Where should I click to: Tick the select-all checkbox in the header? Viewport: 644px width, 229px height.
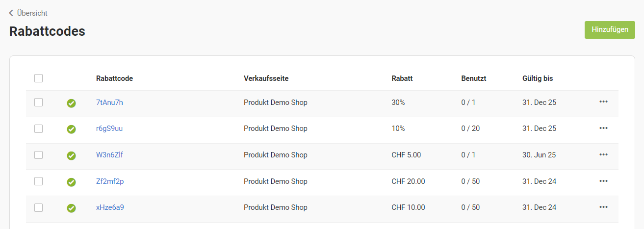coord(38,78)
